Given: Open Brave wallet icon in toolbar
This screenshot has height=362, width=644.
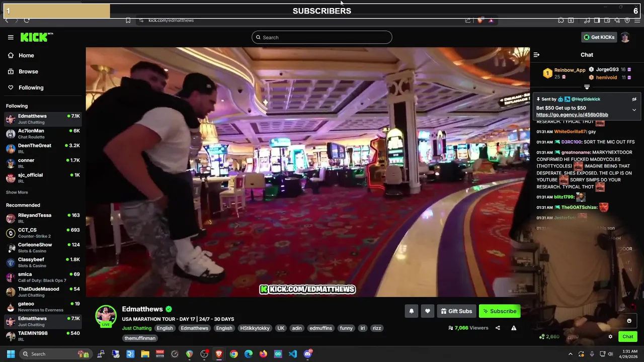Looking at the screenshot, I should click(607, 20).
